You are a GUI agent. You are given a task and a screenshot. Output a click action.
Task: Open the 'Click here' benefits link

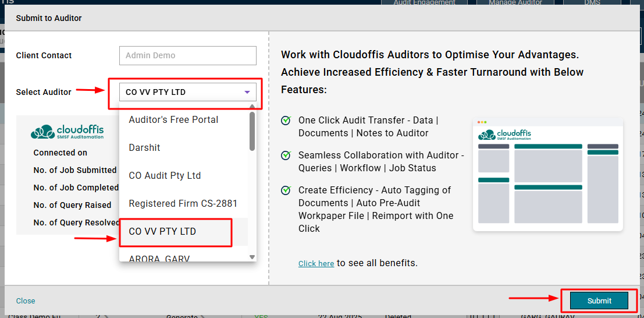316,264
